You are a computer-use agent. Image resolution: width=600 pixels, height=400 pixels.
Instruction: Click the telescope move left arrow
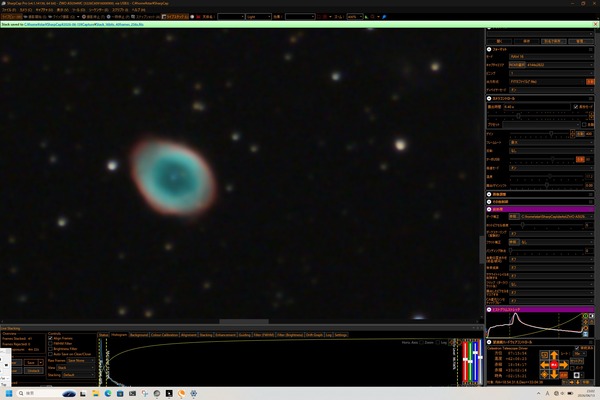click(545, 365)
